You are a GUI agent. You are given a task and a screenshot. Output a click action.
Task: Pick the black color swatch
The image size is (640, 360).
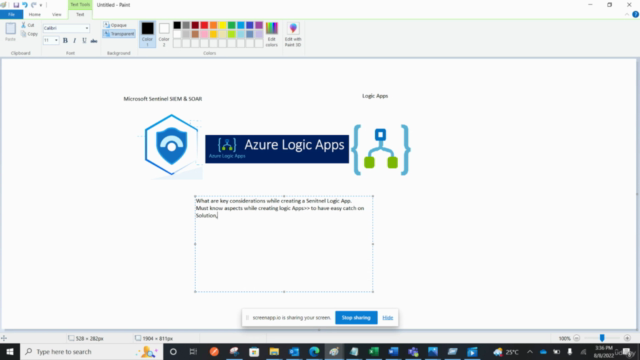tap(177, 25)
